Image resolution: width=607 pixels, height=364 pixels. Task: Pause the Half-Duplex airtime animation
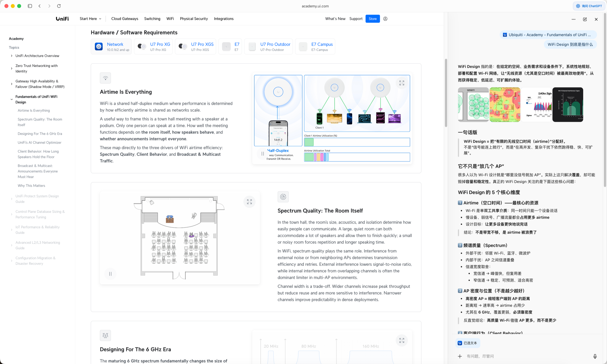[x=263, y=154]
